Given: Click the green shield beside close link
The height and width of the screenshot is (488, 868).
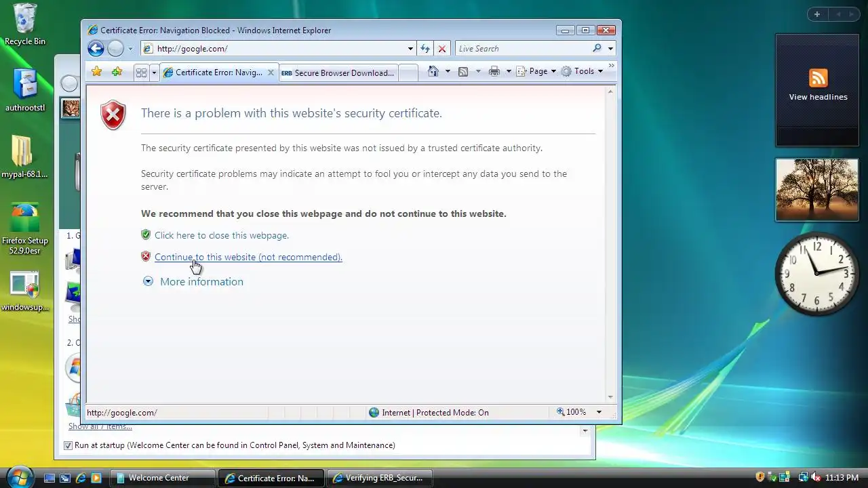Looking at the screenshot, I should pos(146,235).
